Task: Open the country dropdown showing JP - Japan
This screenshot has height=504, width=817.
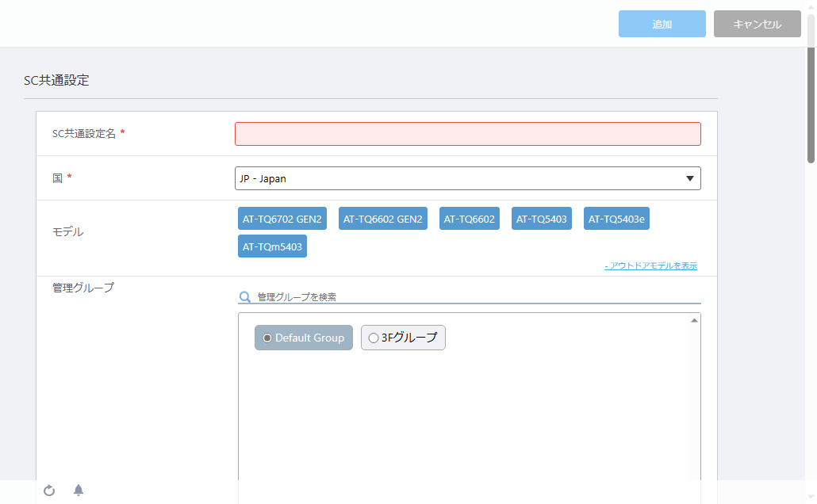Action: pos(468,178)
